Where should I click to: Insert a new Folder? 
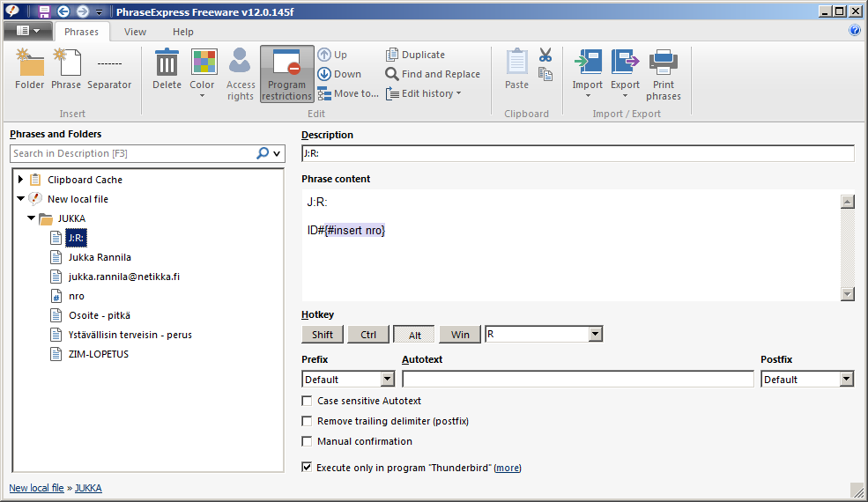coord(29,70)
